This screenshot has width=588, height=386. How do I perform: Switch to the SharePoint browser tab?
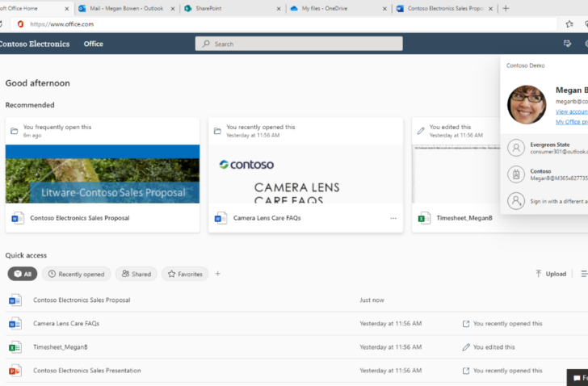point(233,8)
